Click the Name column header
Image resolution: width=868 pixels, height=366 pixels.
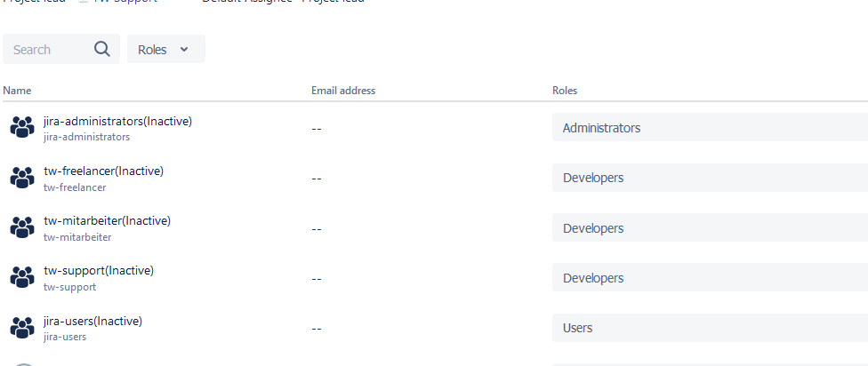pos(17,91)
